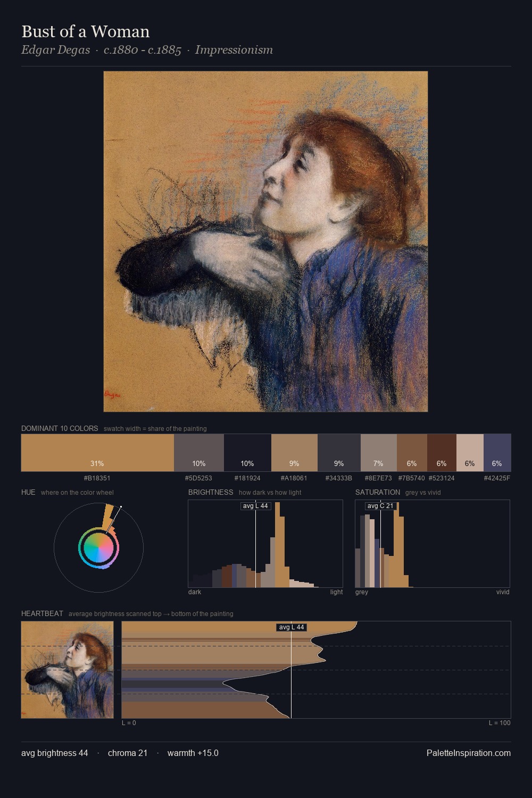Click the hex code '#181924' text
Viewport: 532px width, 798px height.
click(x=247, y=478)
